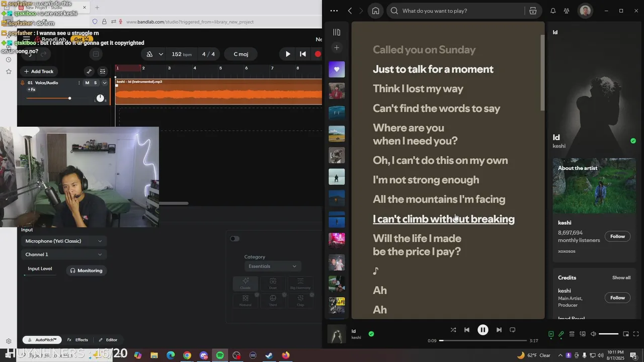Open Voice/Audio track three-dot menu
The image size is (644, 362).
[79, 83]
